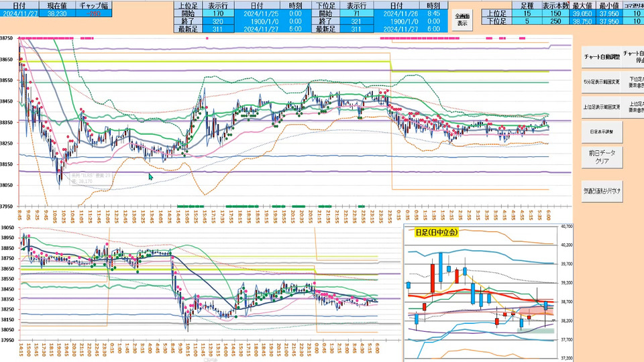Click the チャート自動調整 button
This screenshot has width=644, height=362.
point(602,57)
